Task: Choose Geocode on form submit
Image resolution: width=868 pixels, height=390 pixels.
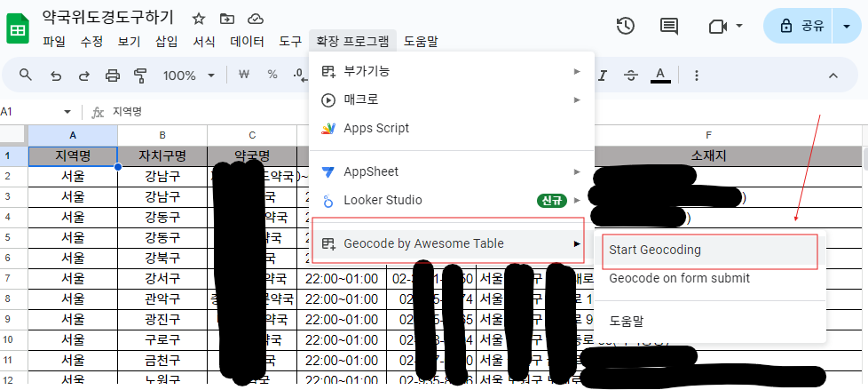Action: pyautogui.click(x=710, y=278)
